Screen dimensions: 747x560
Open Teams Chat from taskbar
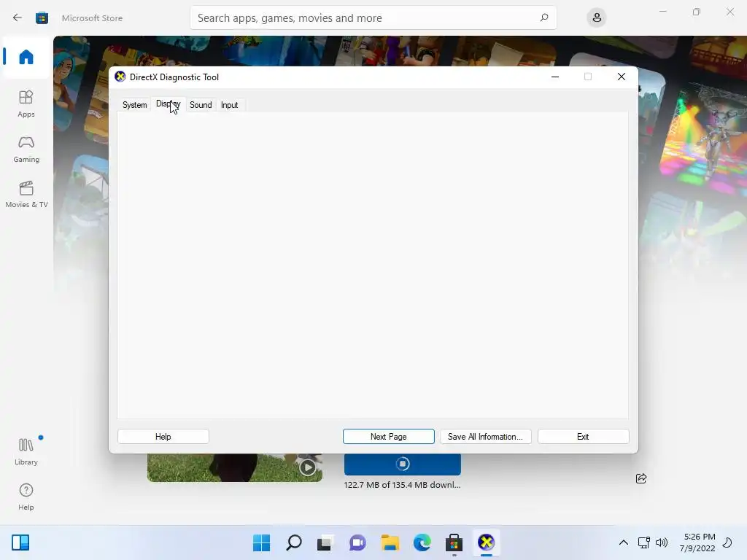pyautogui.click(x=357, y=542)
